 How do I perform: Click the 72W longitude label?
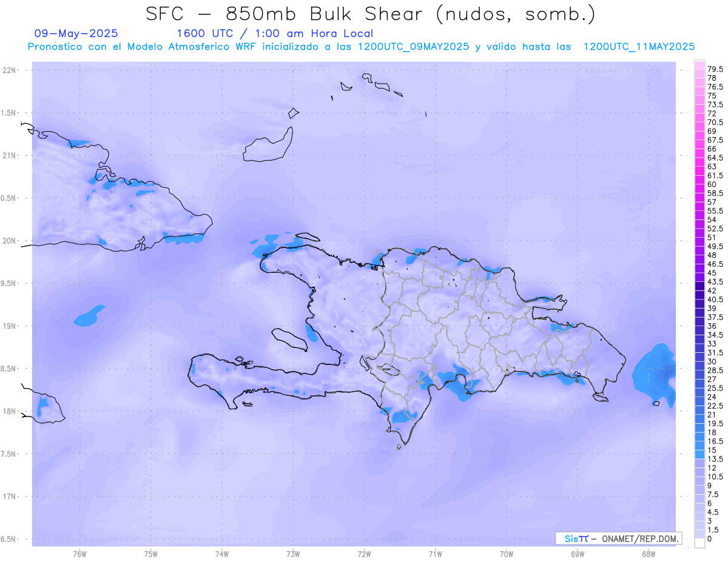coord(364,554)
